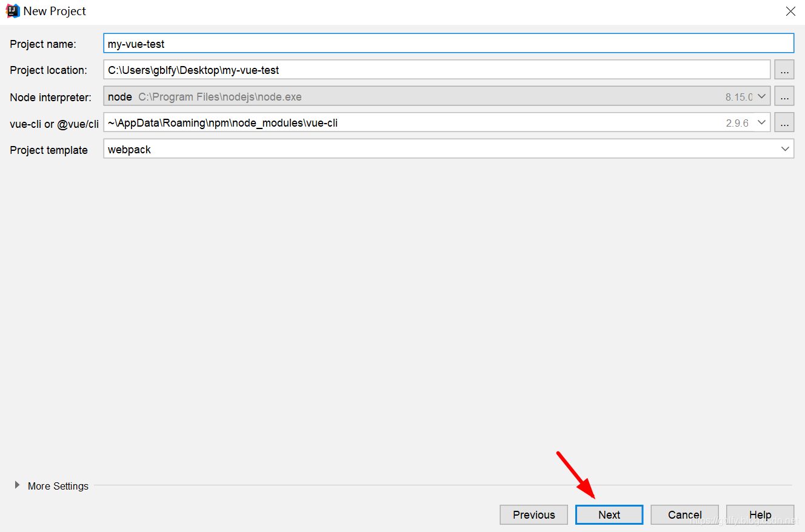The image size is (805, 532).
Task: Click the Previous button
Action: [x=534, y=514]
